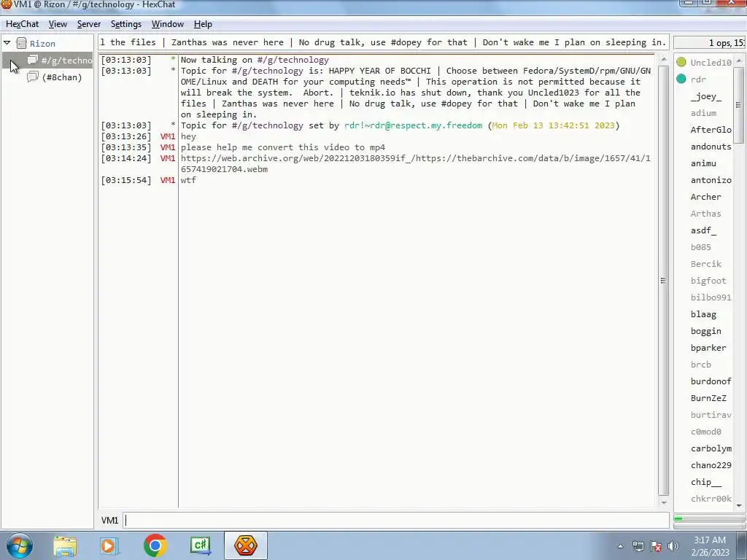Collapse the Rizon network tree
Viewport: 747px width, 560px height.
pyautogui.click(x=7, y=43)
